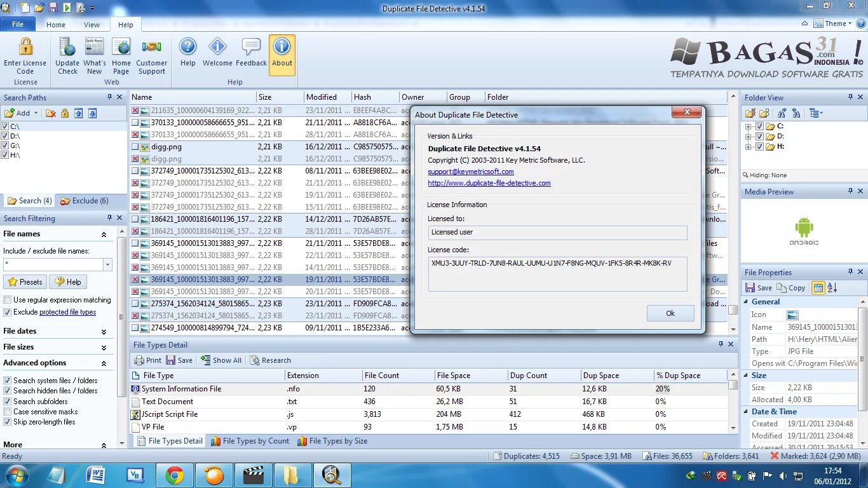Click the move path up arrow icon
868x488 pixels.
click(x=79, y=113)
